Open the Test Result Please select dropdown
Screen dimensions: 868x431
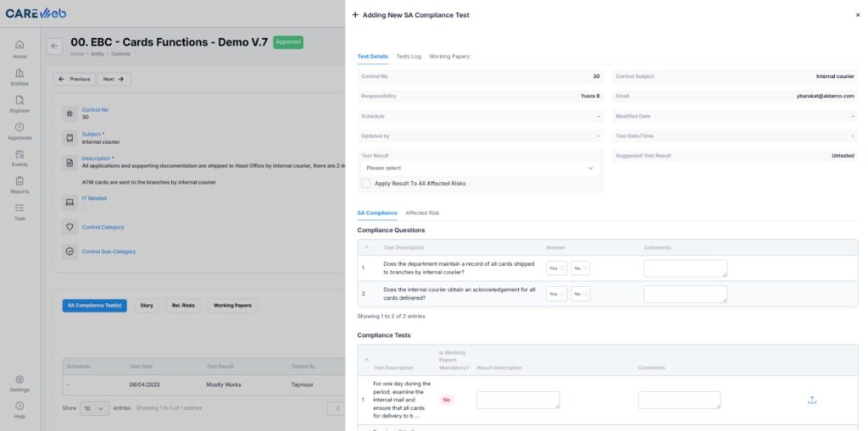pos(480,169)
